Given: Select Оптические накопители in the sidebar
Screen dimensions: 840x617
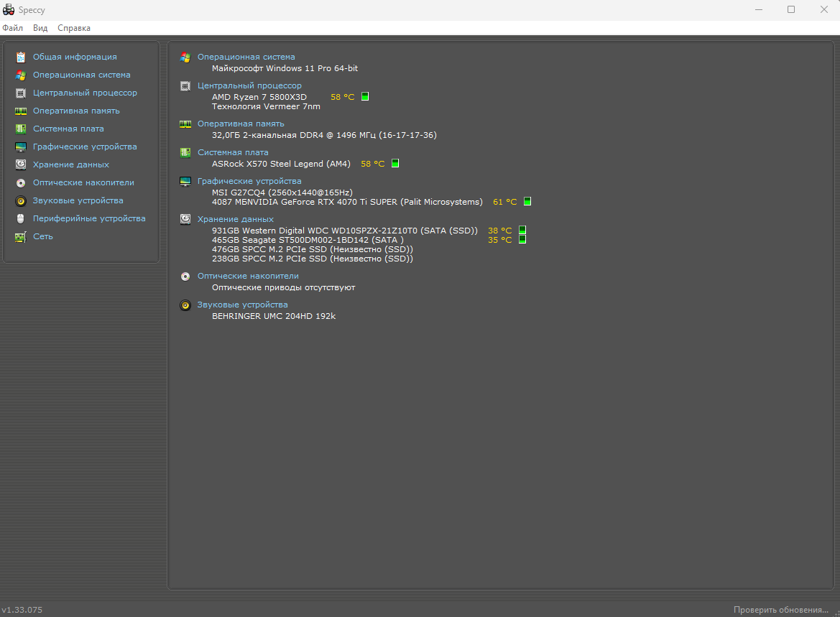Looking at the screenshot, I should (x=83, y=182).
